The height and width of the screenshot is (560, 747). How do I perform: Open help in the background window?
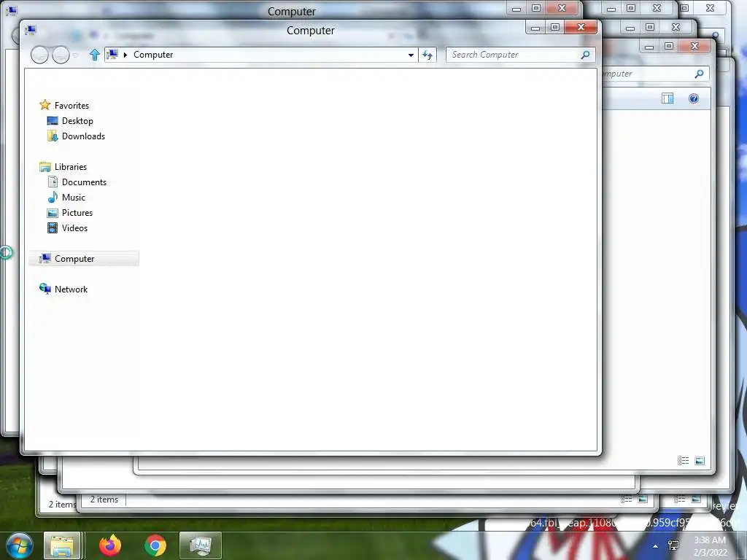point(694,98)
